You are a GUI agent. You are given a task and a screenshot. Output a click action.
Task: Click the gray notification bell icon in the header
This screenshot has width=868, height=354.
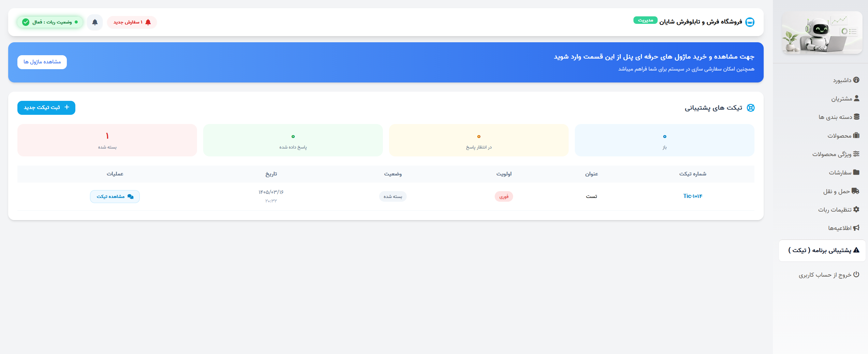pos(95,22)
